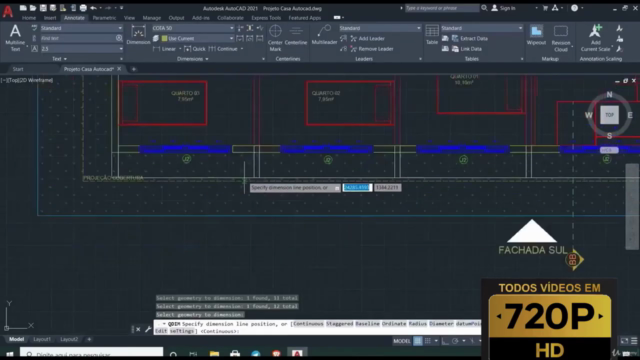Toggle ortho mode in status bar
Screen dimensions: 640x360
[445, 341]
